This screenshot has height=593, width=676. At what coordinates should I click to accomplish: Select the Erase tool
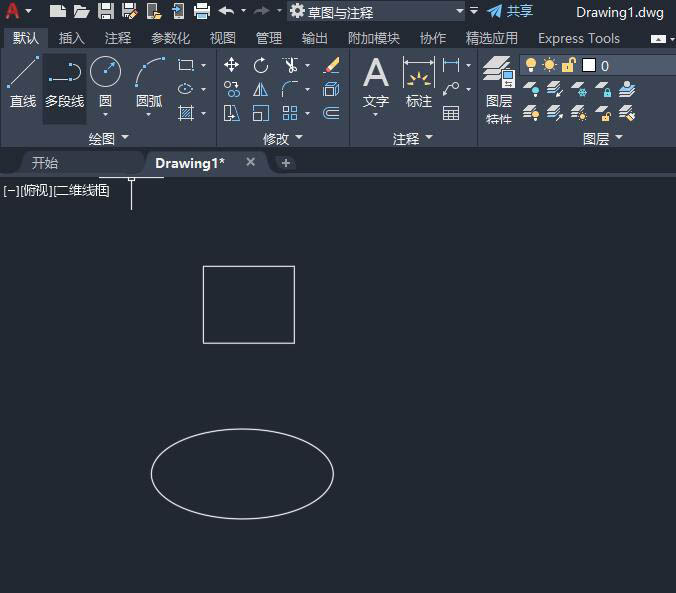click(x=331, y=65)
